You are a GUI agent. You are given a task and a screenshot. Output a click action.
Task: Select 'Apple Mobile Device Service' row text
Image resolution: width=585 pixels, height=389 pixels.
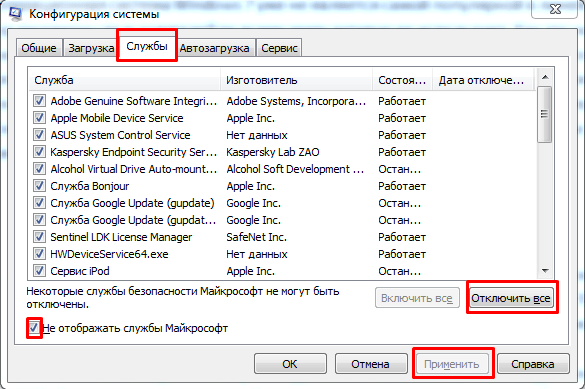(x=117, y=118)
